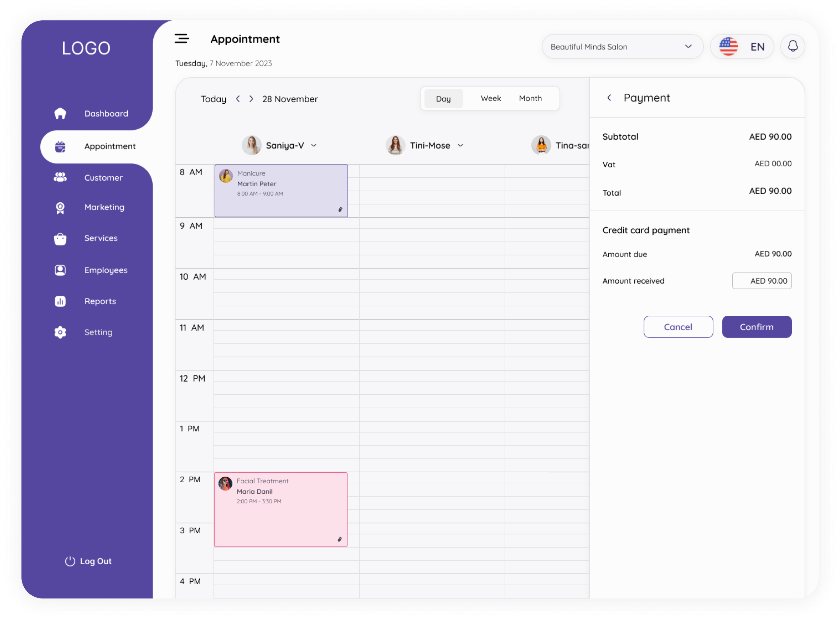Switch to the Month view tab

pyautogui.click(x=530, y=98)
